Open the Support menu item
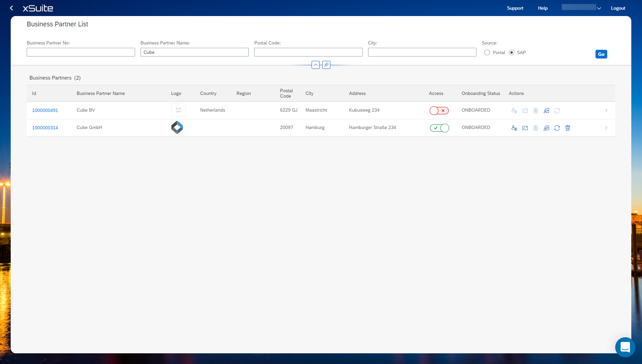The width and height of the screenshot is (642, 364). point(515,8)
